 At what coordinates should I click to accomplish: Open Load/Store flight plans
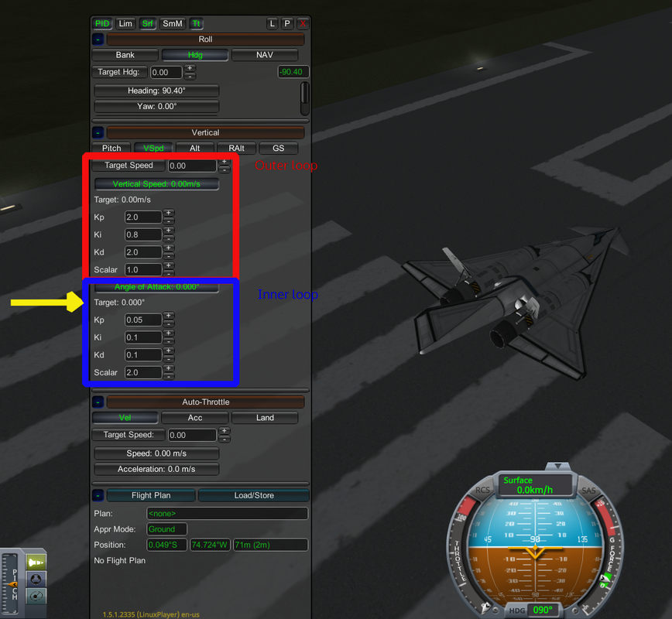[254, 496]
